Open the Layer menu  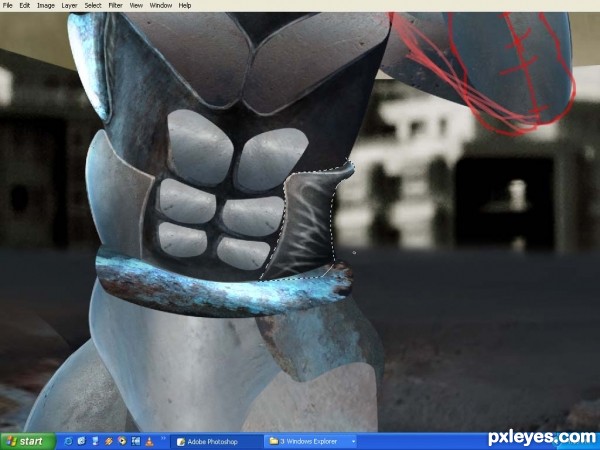69,5
